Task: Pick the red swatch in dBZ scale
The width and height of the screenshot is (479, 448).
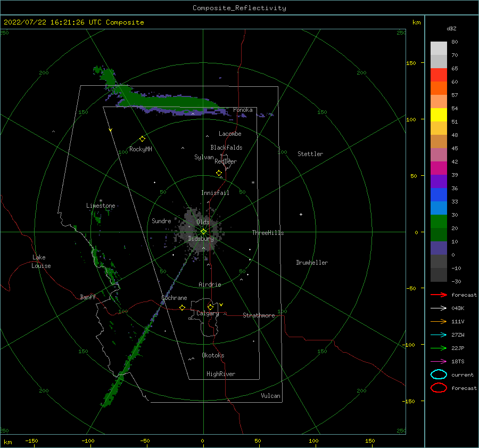Action: coord(439,75)
